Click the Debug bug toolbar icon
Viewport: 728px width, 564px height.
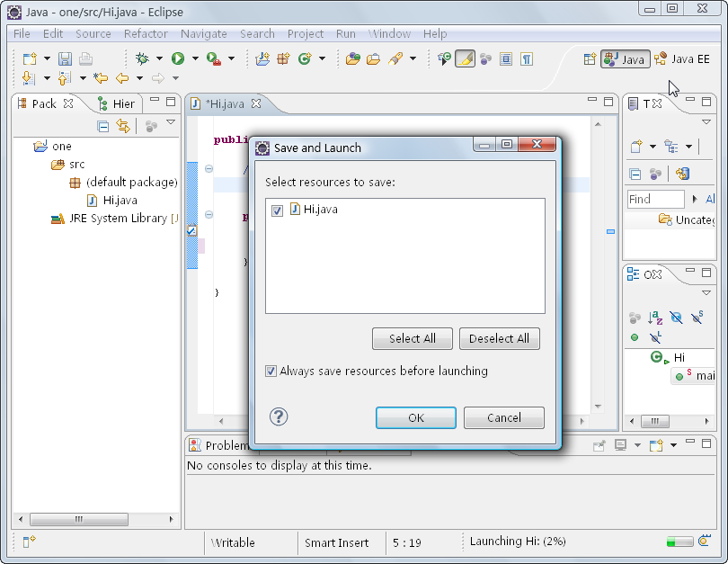click(x=142, y=58)
